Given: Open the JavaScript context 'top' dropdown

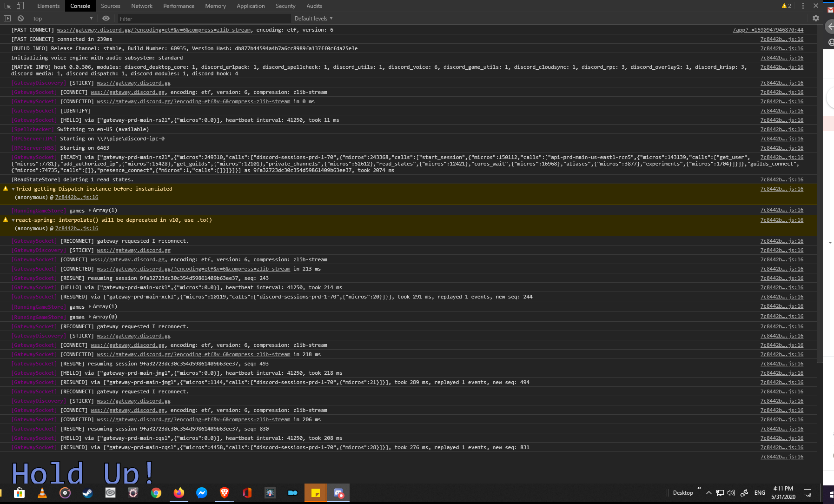Looking at the screenshot, I should pos(63,19).
